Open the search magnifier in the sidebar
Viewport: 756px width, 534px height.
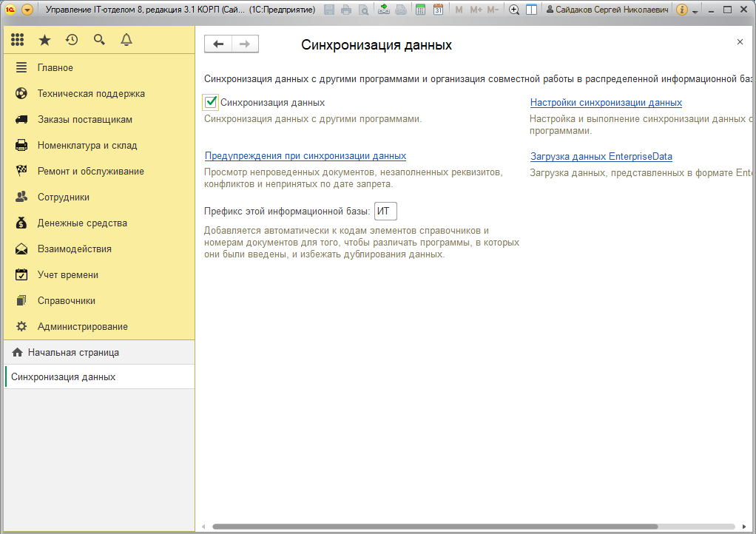(x=99, y=40)
